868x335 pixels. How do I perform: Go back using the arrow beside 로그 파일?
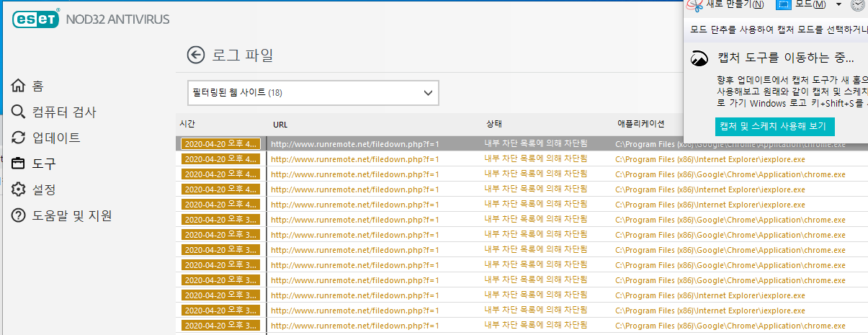tap(195, 55)
